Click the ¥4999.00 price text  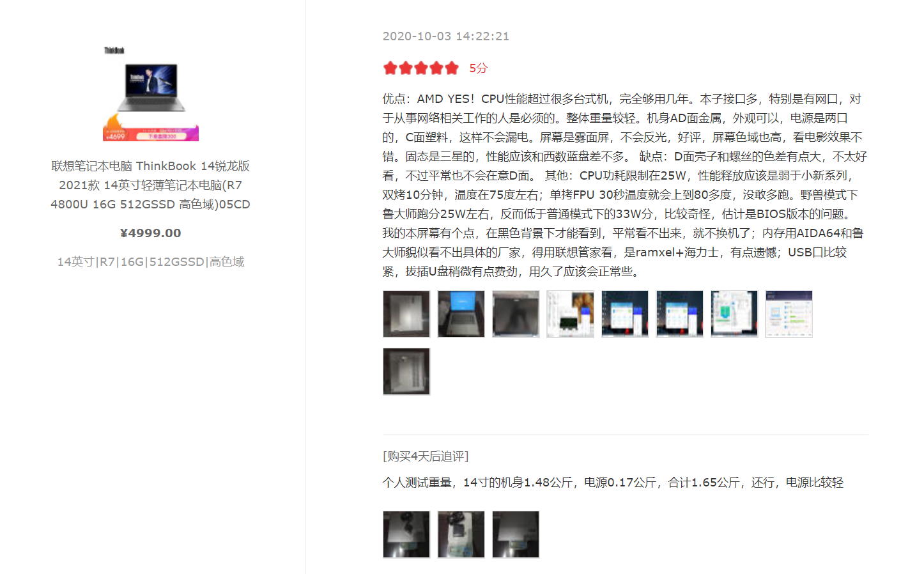point(151,233)
